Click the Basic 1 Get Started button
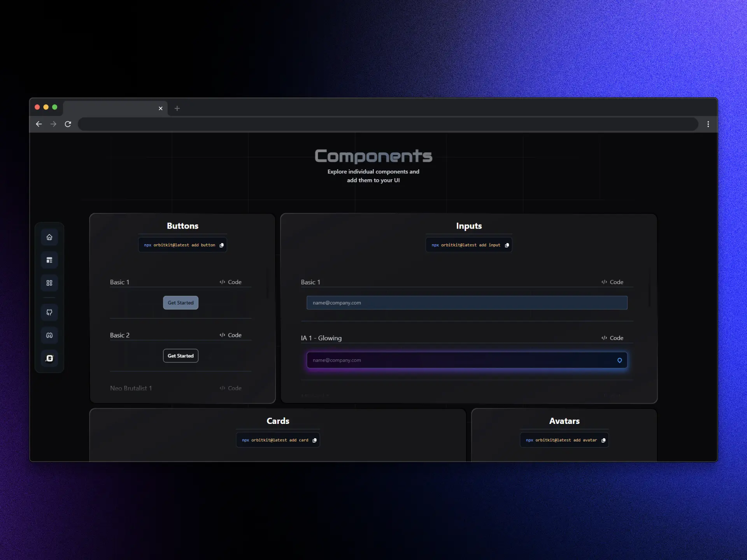This screenshot has height=560, width=747. pos(181,303)
